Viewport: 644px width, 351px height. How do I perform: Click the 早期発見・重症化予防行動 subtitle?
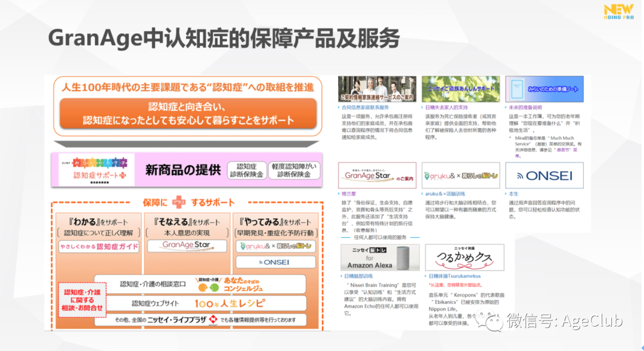(275, 233)
